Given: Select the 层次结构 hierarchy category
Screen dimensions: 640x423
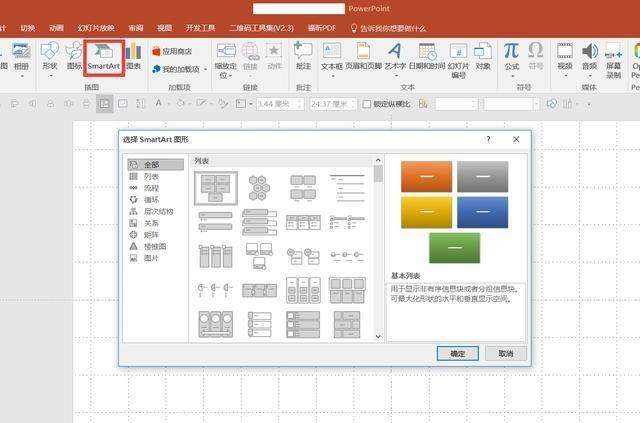Looking at the screenshot, I should 156,212.
